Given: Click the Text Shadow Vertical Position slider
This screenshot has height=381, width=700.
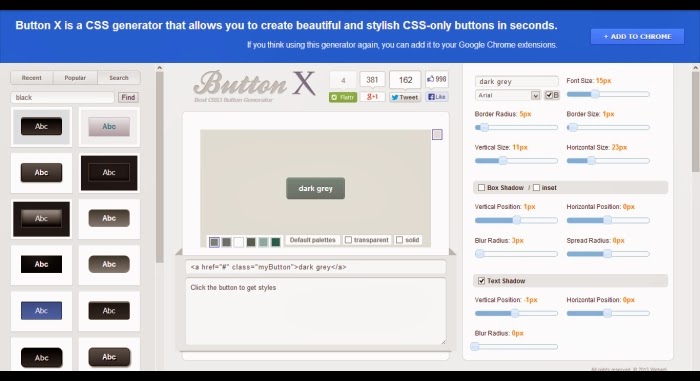Looking at the screenshot, I should 516,314.
